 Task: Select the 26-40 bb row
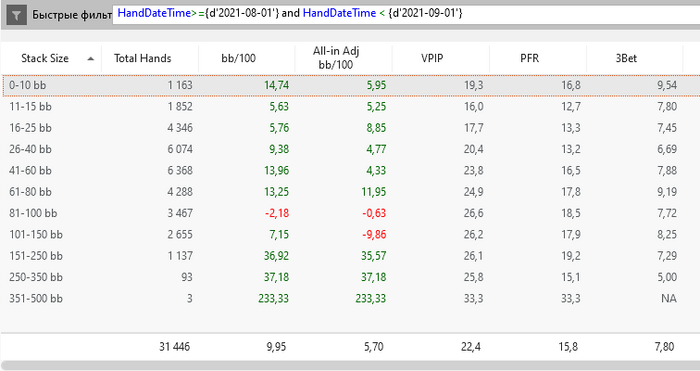click(x=350, y=149)
